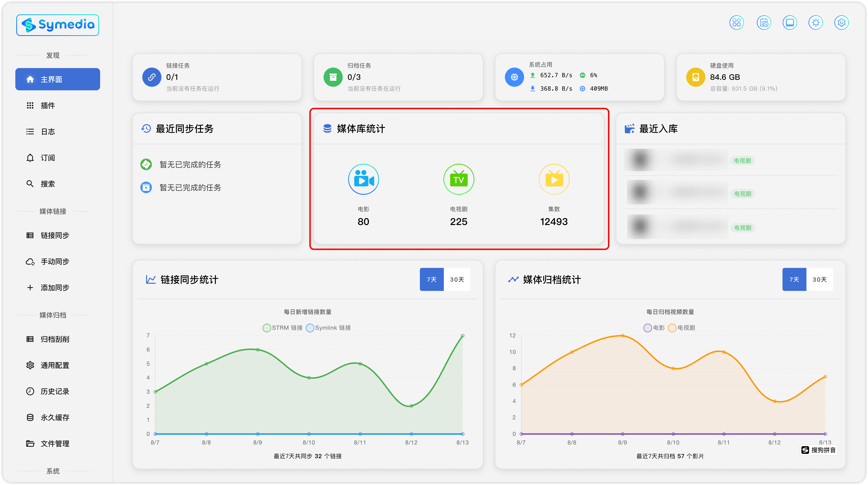The width and height of the screenshot is (868, 485).
Task: Click the green TV series icon
Action: point(459,179)
